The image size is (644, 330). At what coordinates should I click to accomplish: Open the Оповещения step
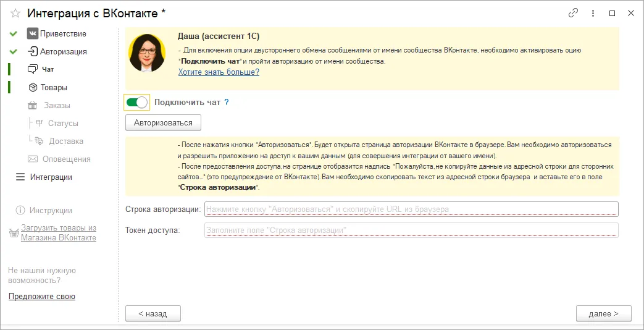[x=67, y=159]
